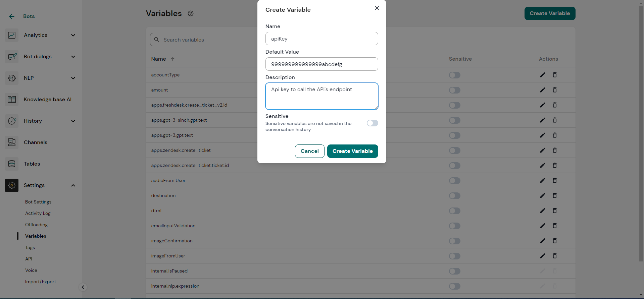
Task: Open Import/Export settings page
Action: (41, 282)
